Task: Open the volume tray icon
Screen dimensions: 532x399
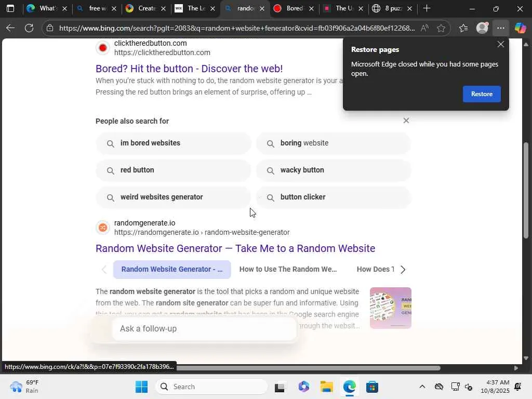Action: 469,387
